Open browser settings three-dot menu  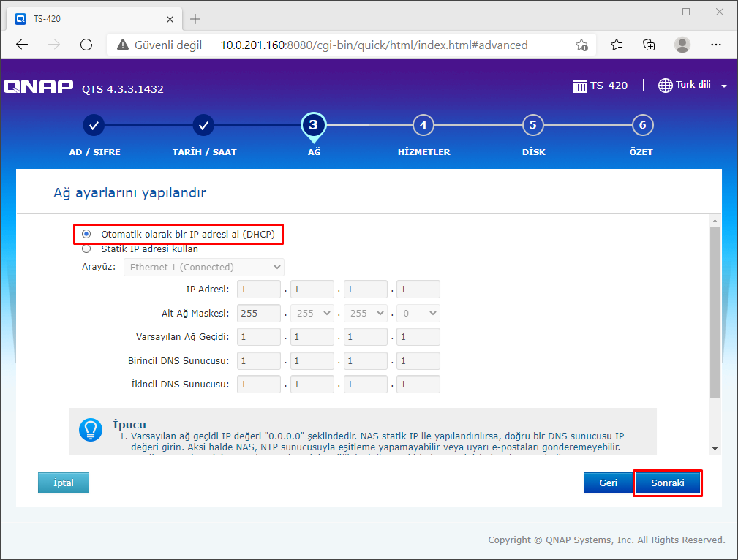[715, 45]
